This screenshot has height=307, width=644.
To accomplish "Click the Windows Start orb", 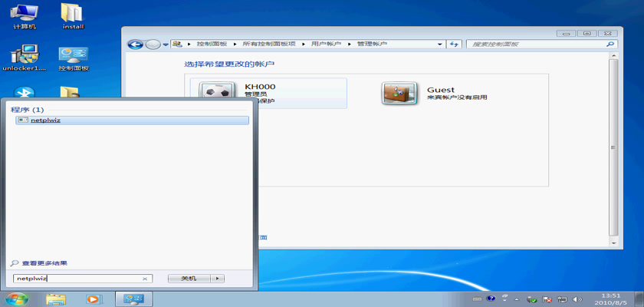I will pyautogui.click(x=15, y=299).
